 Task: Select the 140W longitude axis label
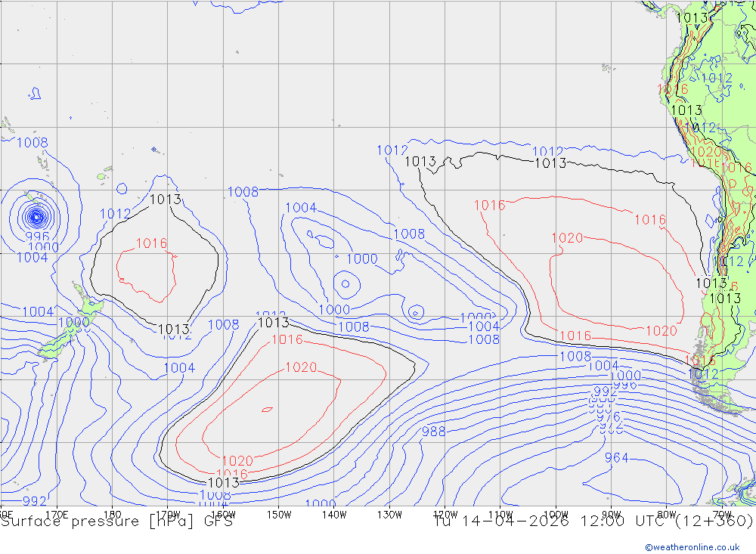point(334,515)
